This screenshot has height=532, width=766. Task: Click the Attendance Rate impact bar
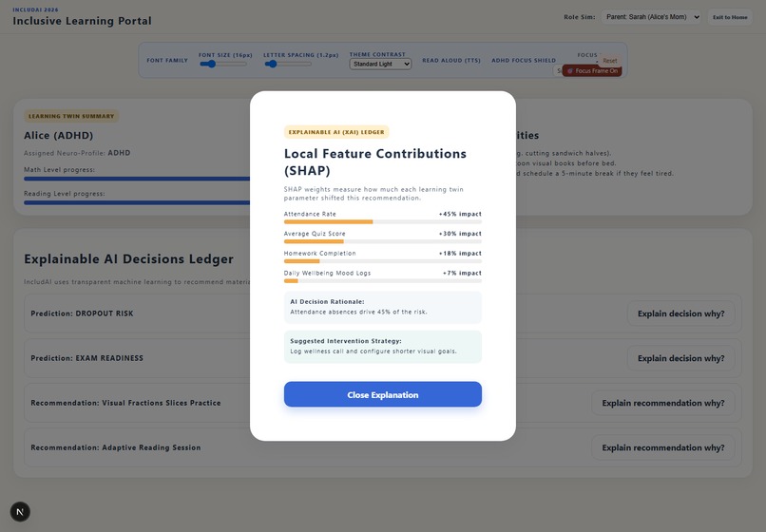pos(382,221)
